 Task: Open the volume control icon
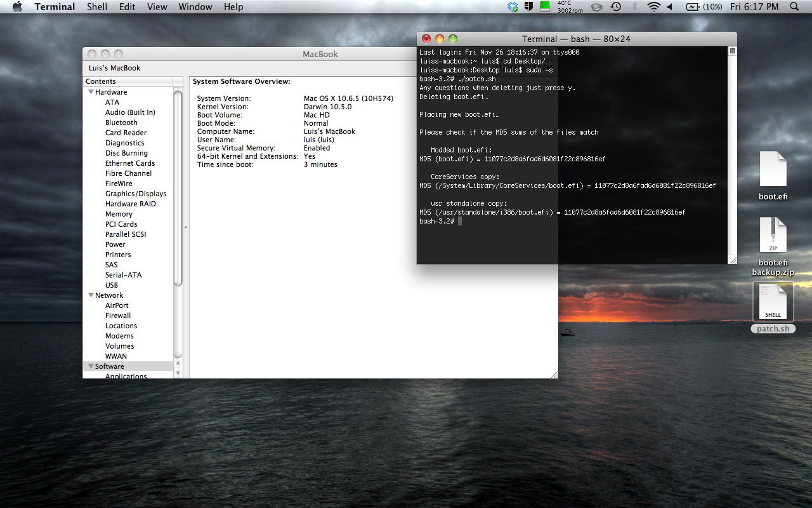tap(670, 7)
